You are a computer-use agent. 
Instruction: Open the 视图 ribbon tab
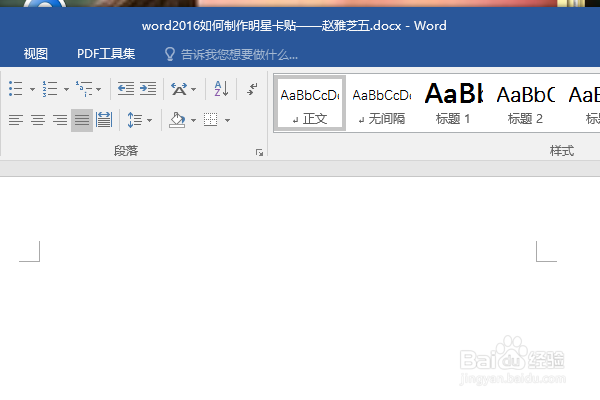(36, 54)
